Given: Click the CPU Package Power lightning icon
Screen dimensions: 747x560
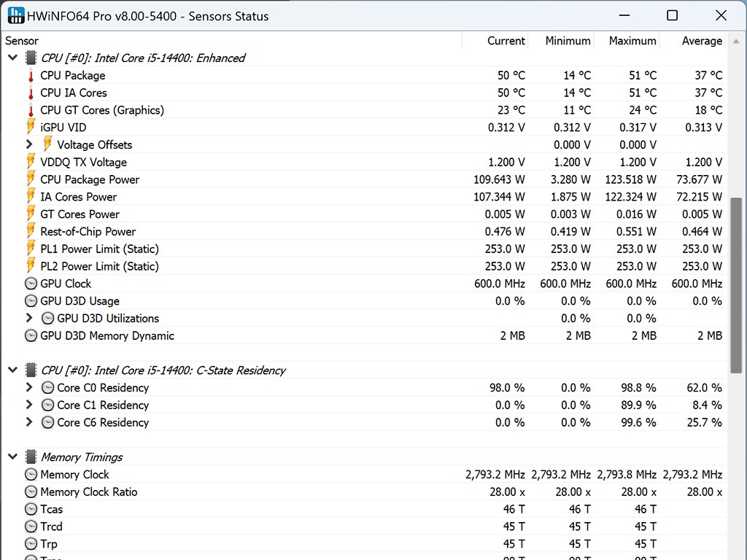Looking at the screenshot, I should [x=31, y=179].
